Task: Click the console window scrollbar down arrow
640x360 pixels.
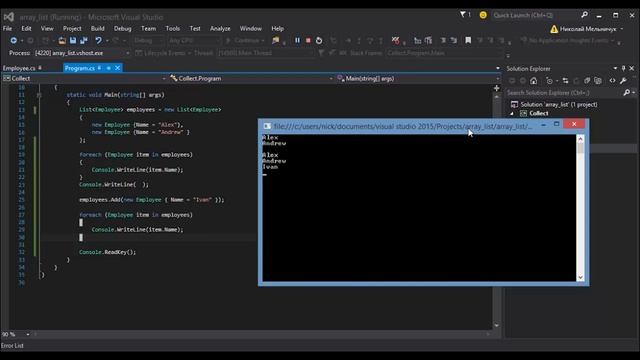Action: [x=580, y=278]
